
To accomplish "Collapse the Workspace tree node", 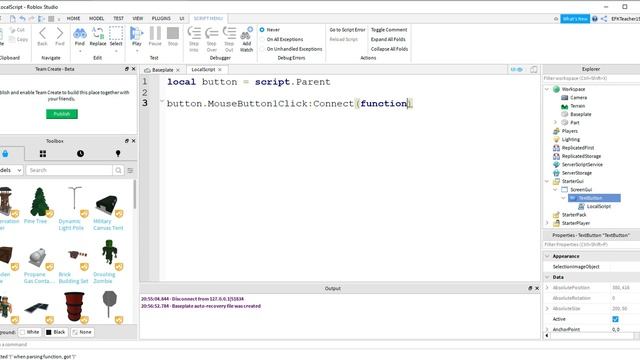I will [547, 89].
